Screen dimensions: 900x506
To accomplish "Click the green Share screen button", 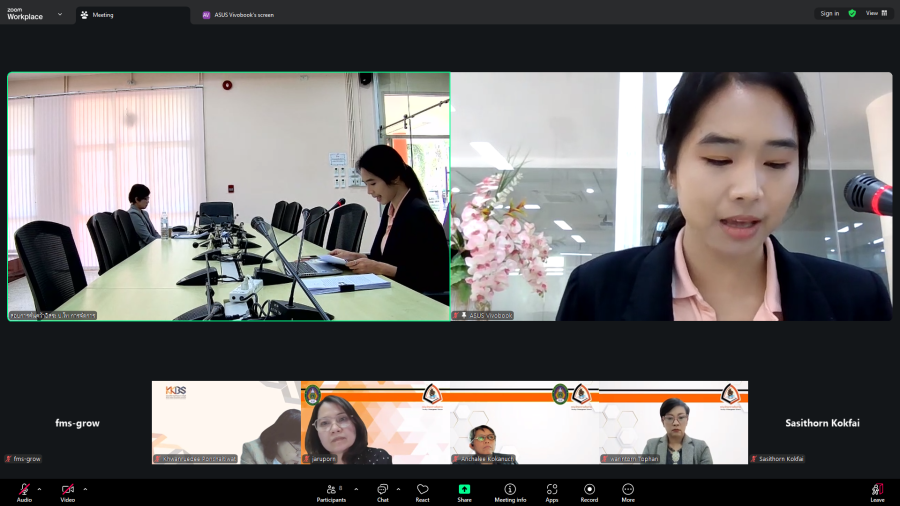I will [464, 491].
